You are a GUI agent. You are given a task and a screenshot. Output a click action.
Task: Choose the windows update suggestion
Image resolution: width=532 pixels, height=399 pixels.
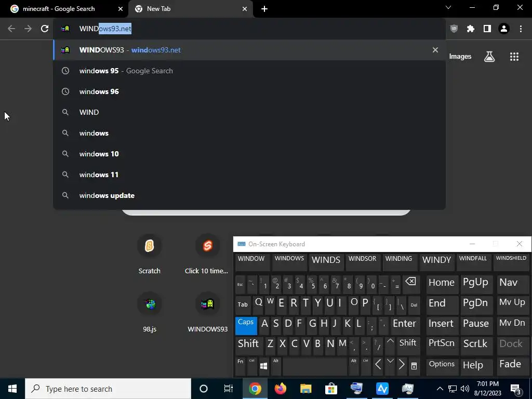pyautogui.click(x=249, y=195)
